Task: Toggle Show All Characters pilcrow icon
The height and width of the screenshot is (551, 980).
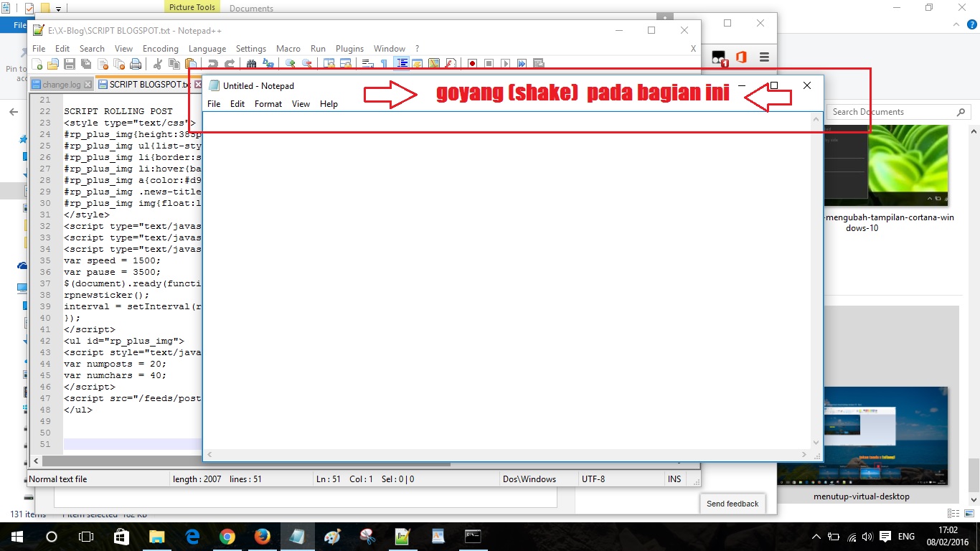Action: click(x=384, y=64)
